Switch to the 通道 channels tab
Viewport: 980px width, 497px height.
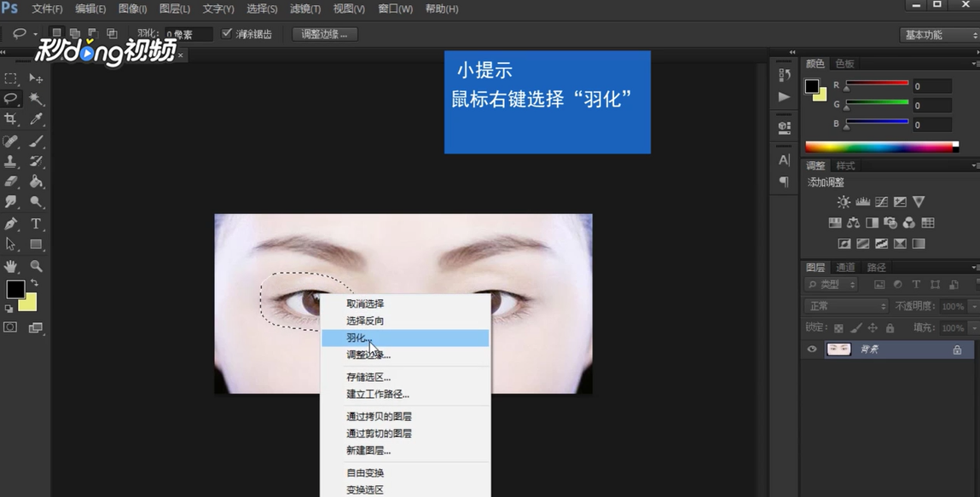coord(845,266)
